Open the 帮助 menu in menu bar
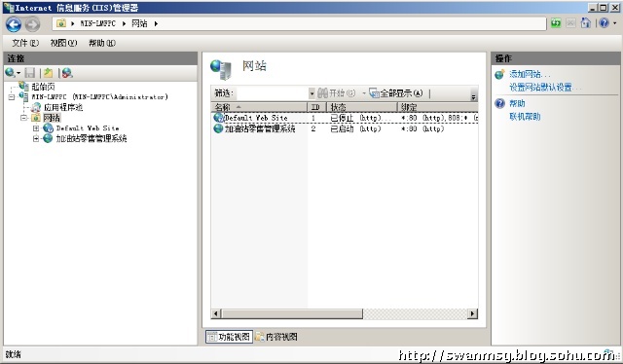The height and width of the screenshot is (364, 623). pos(102,43)
